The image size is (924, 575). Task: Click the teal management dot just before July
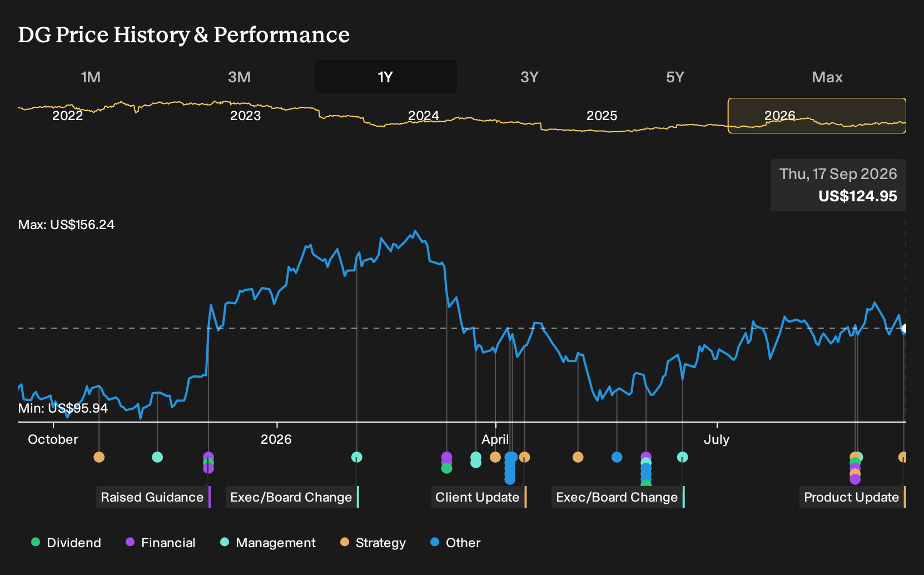[683, 457]
